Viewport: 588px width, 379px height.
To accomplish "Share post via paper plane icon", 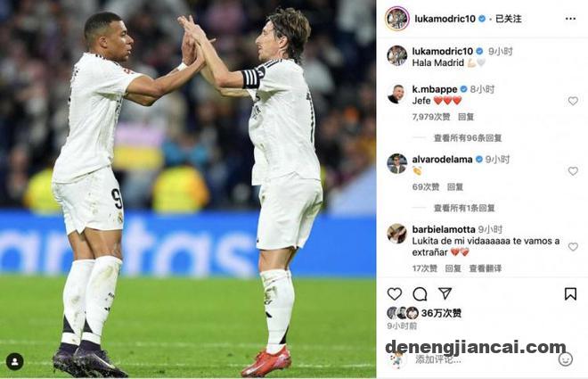I will [445, 293].
